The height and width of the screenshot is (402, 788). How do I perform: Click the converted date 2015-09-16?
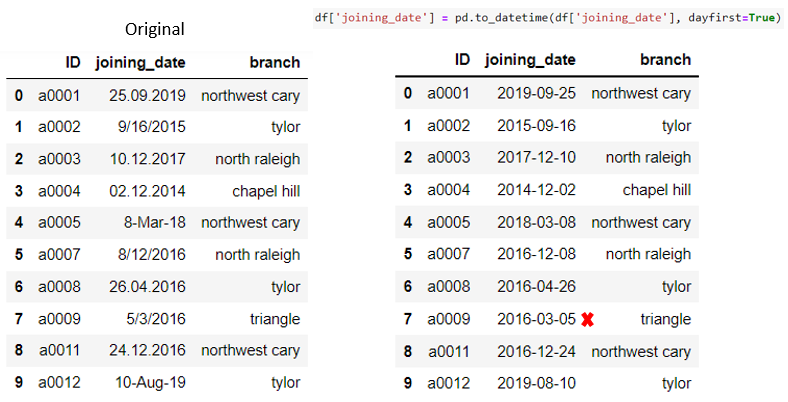coord(536,126)
